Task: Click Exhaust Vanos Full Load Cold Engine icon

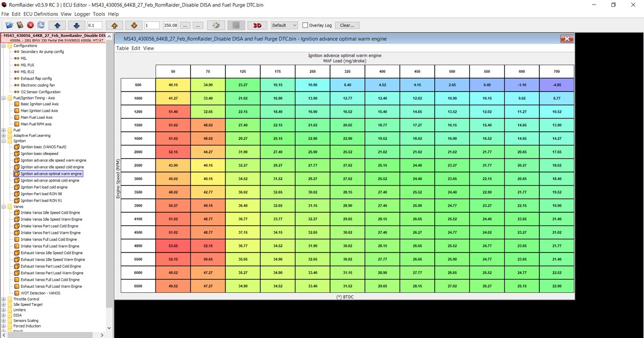Action: pyautogui.click(x=17, y=280)
